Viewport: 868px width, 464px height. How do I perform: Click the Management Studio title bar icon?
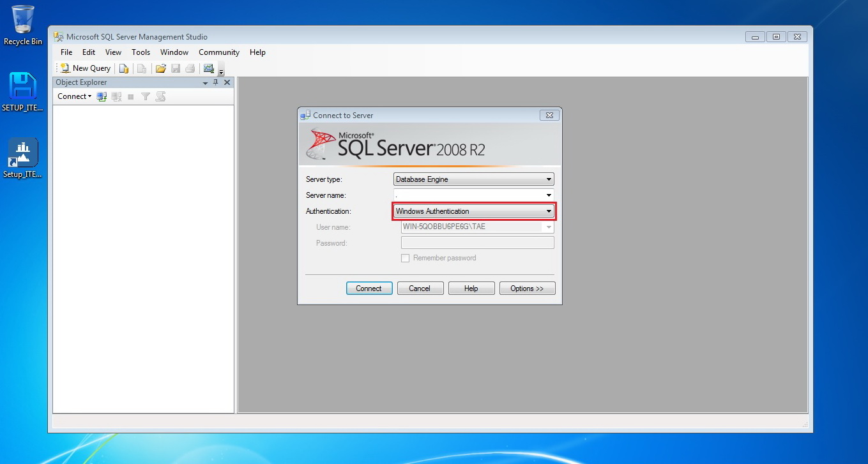pos(59,36)
